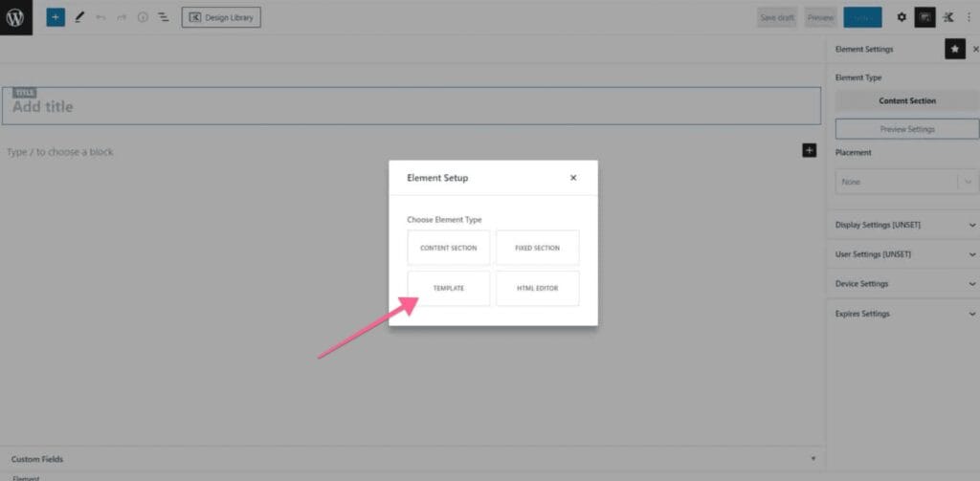Pin Element Settings with the star icon
Viewport: 980px width, 481px height.
point(954,49)
